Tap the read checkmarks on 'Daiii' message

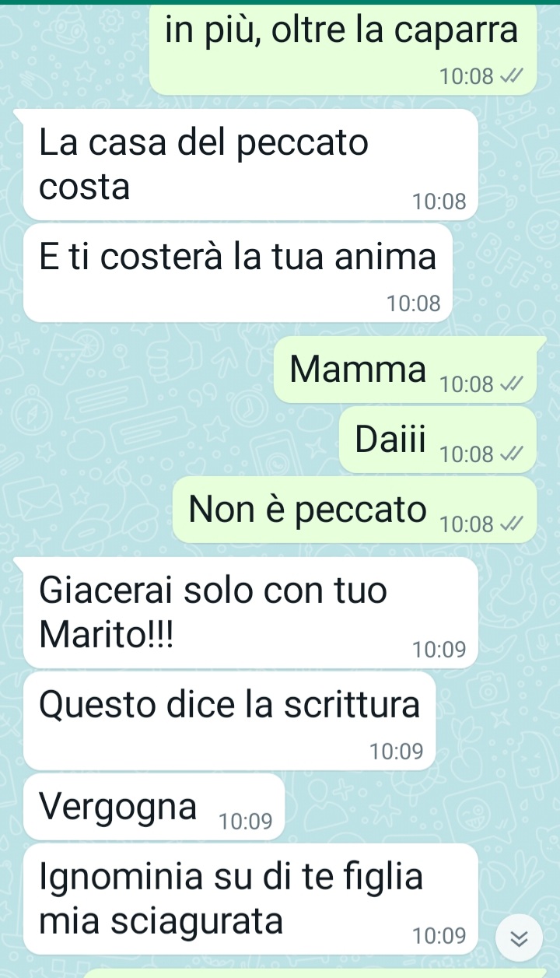tap(509, 454)
